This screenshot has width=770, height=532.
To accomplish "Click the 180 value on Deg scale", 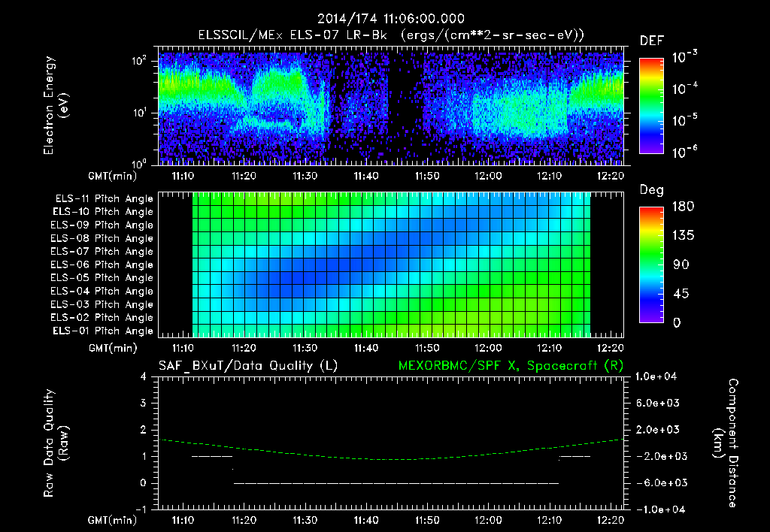I will point(683,207).
